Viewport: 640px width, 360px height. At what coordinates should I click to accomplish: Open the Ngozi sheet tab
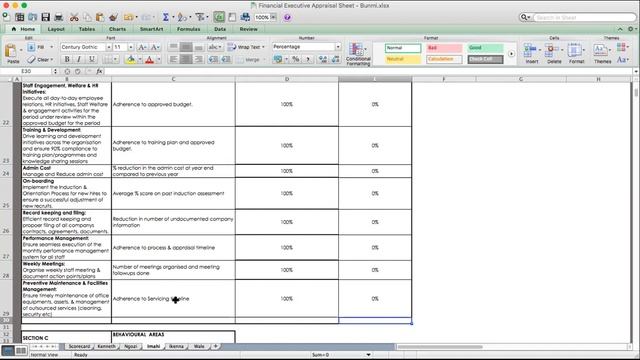click(x=131, y=347)
